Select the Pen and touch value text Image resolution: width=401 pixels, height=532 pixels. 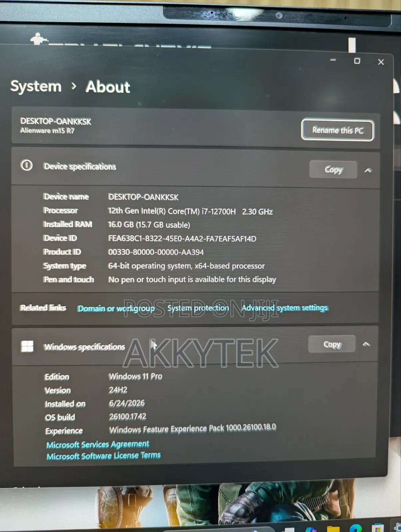tap(192, 280)
